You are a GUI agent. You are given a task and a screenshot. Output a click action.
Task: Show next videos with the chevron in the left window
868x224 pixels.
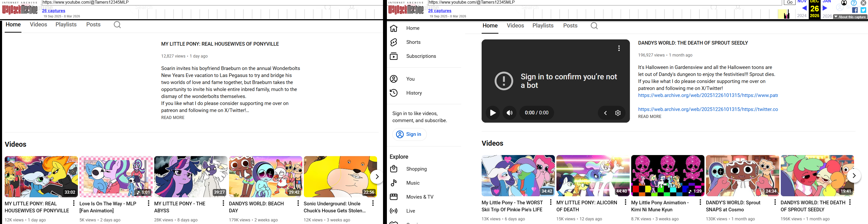[377, 177]
